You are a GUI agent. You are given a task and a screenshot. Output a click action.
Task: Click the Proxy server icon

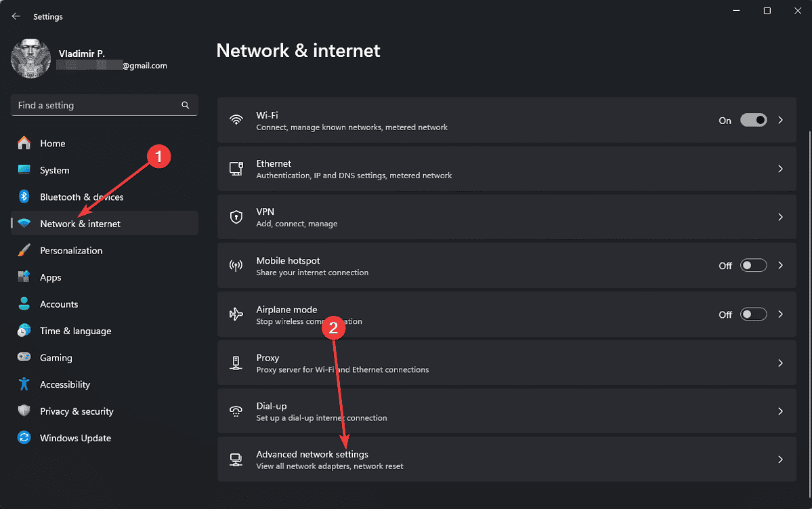click(236, 363)
